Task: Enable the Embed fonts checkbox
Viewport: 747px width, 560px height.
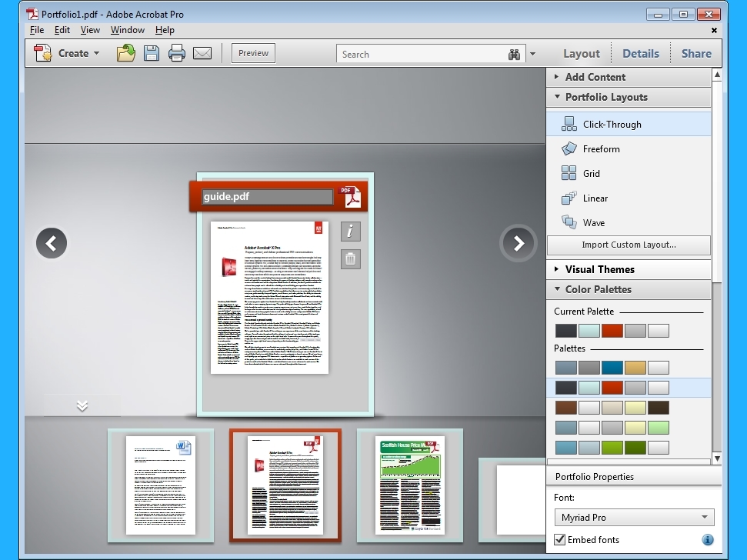Action: point(559,539)
